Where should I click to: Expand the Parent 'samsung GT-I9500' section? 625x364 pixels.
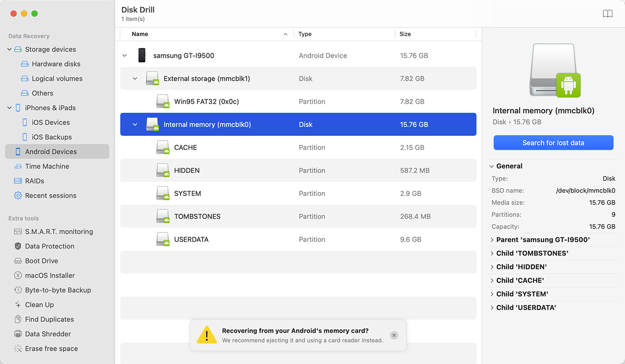pyautogui.click(x=492, y=239)
